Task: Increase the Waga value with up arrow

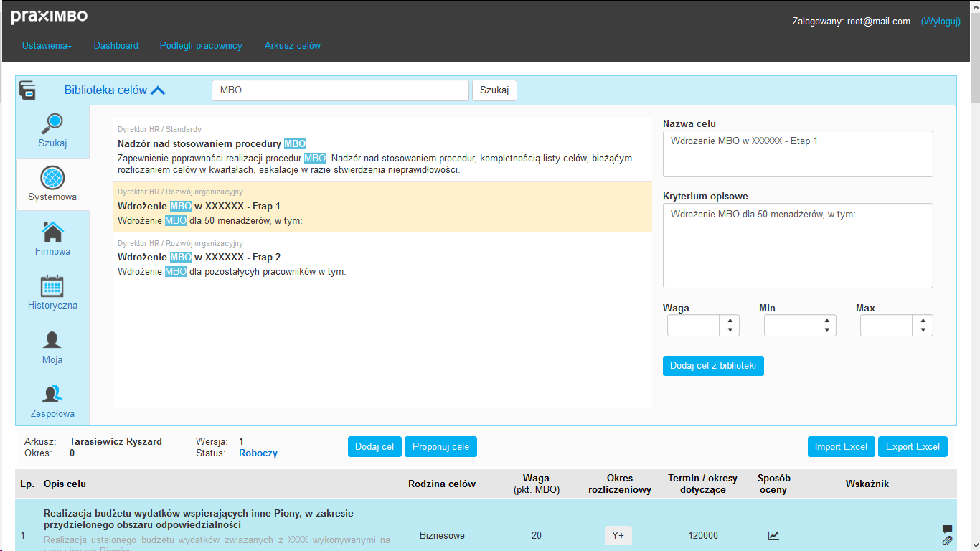Action: coord(730,321)
